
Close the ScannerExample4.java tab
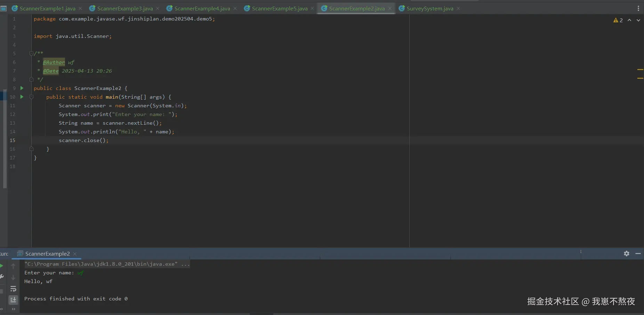click(235, 8)
